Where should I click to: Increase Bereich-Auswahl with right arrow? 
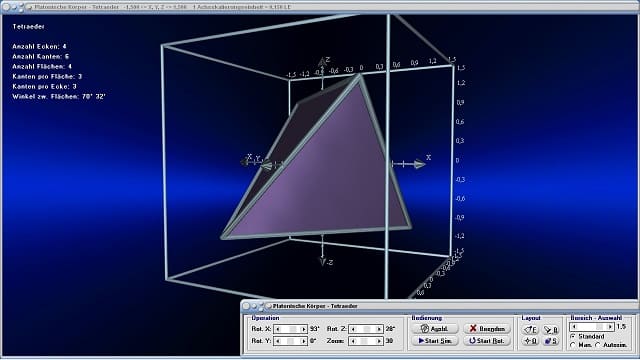click(x=609, y=327)
